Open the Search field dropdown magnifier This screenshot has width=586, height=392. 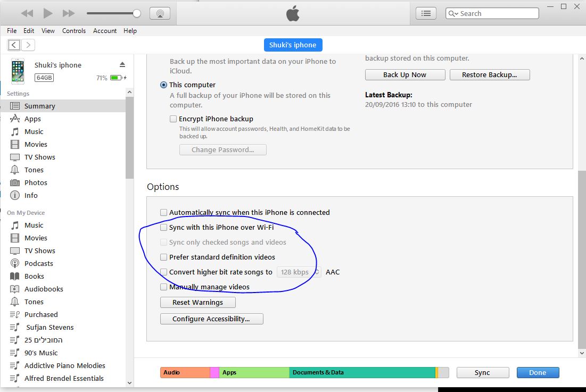click(x=453, y=13)
